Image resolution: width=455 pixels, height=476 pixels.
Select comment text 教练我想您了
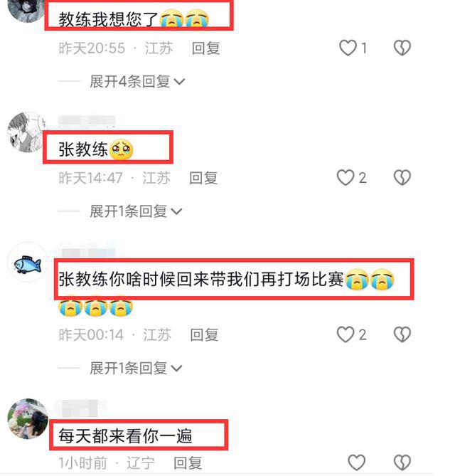click(108, 19)
